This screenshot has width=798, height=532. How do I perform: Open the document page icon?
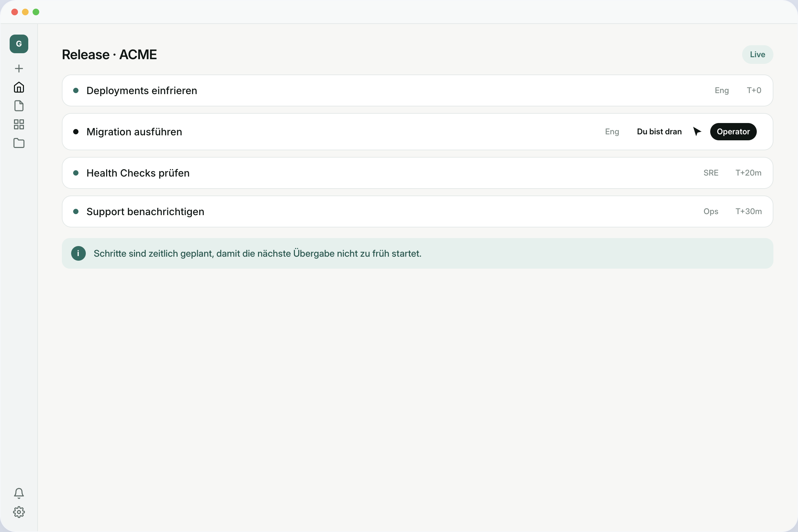[x=19, y=106]
